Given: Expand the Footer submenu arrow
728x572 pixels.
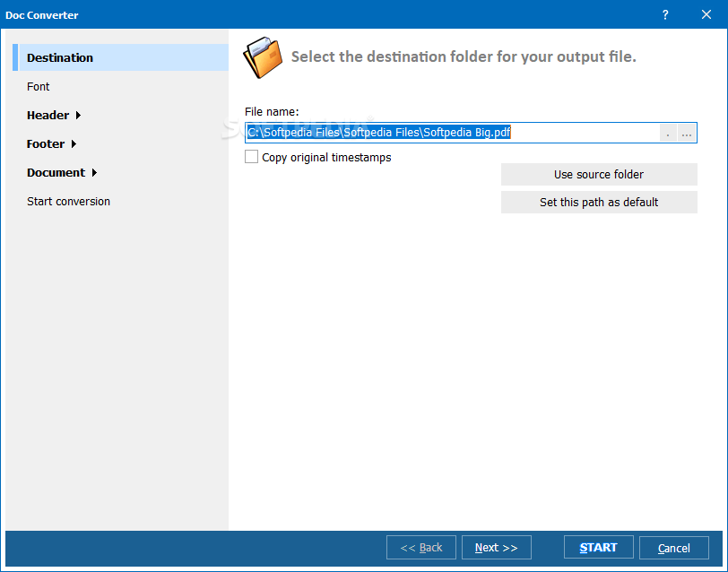Looking at the screenshot, I should pos(74,144).
